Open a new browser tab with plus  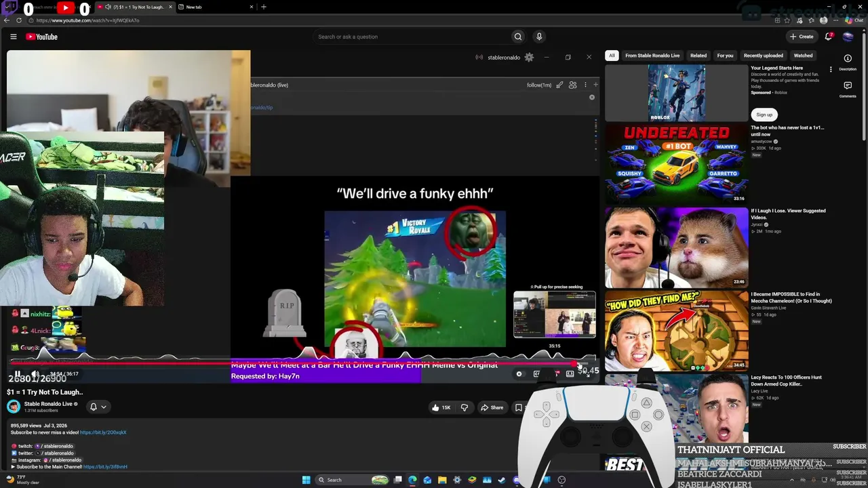click(x=264, y=7)
